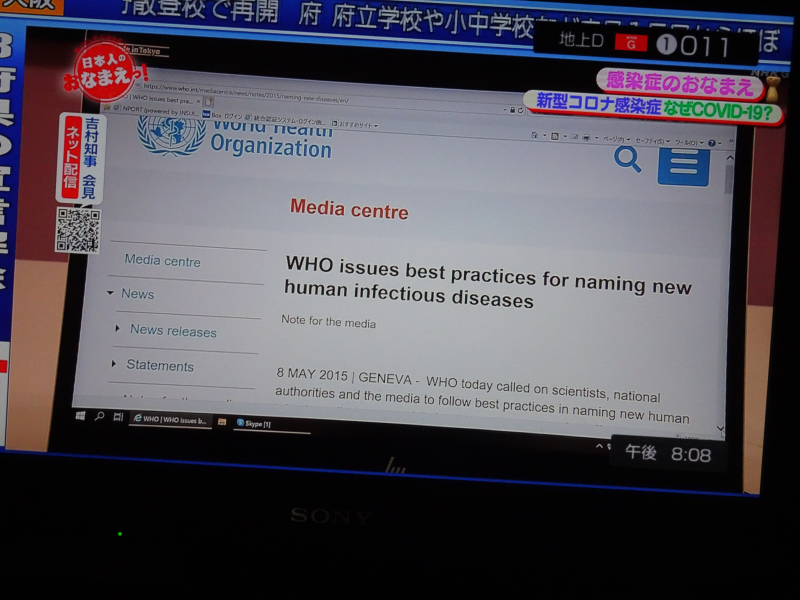Viewport: 800px width, 600px height.
Task: Open a new browser tab
Action: coord(209,102)
